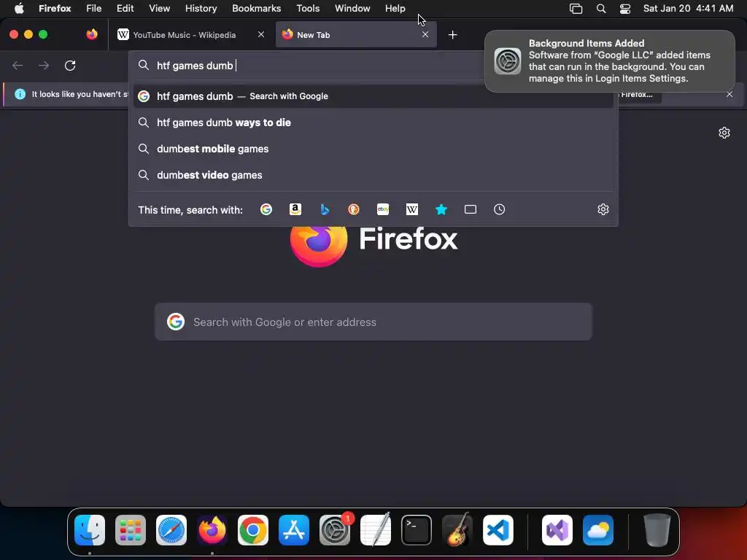
Task: Click Firefox icon in the dock
Action: (212, 530)
